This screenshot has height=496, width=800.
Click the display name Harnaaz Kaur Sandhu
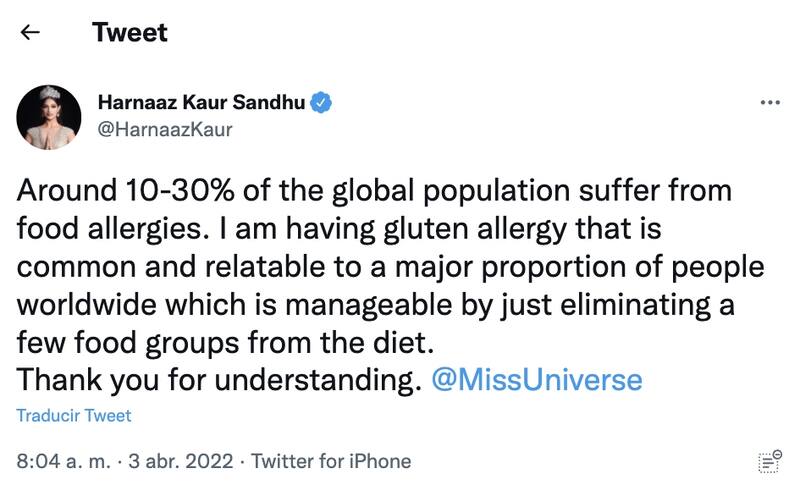tap(201, 102)
